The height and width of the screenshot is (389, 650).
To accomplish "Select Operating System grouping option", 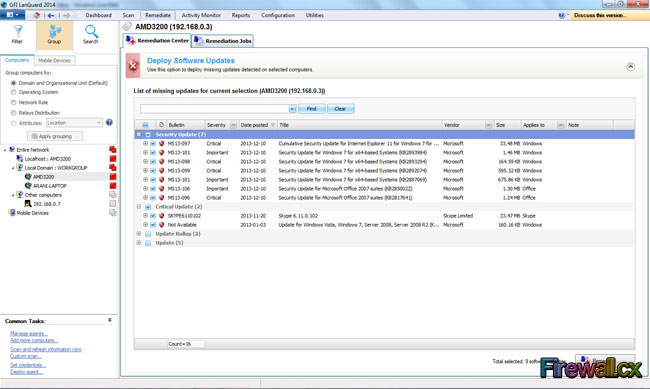I will click(14, 92).
